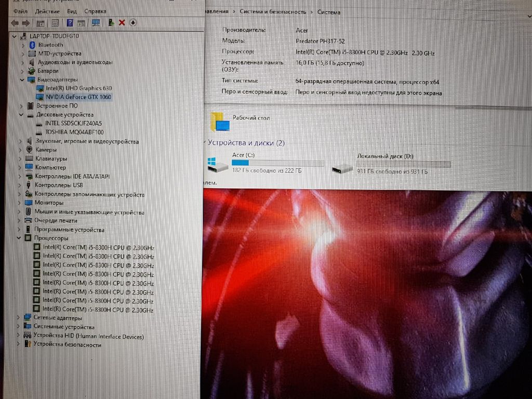Open the Файл menu in Device Manager
532x399 pixels.
pyautogui.click(x=20, y=11)
